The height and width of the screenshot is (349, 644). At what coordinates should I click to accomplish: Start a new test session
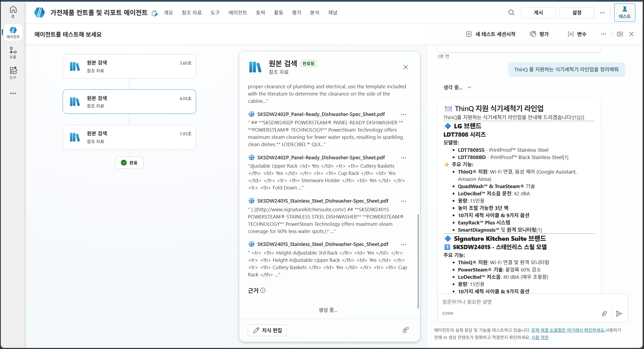point(491,34)
